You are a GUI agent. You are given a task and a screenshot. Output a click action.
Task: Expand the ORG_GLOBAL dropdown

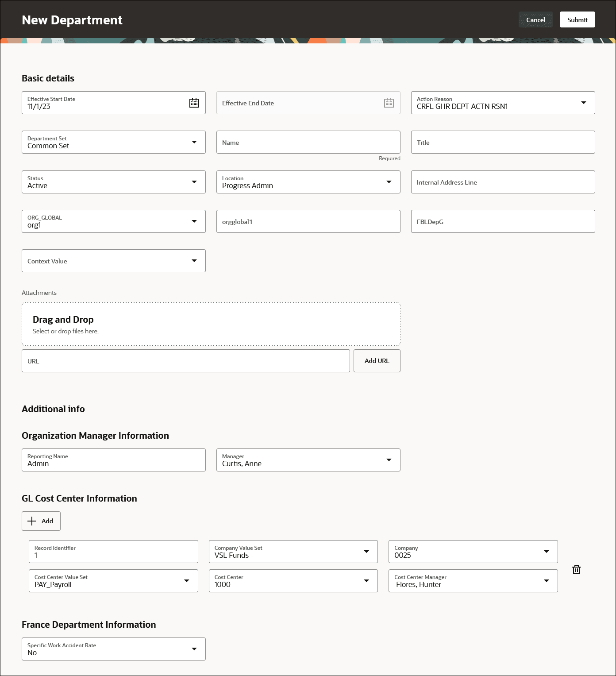point(194,221)
